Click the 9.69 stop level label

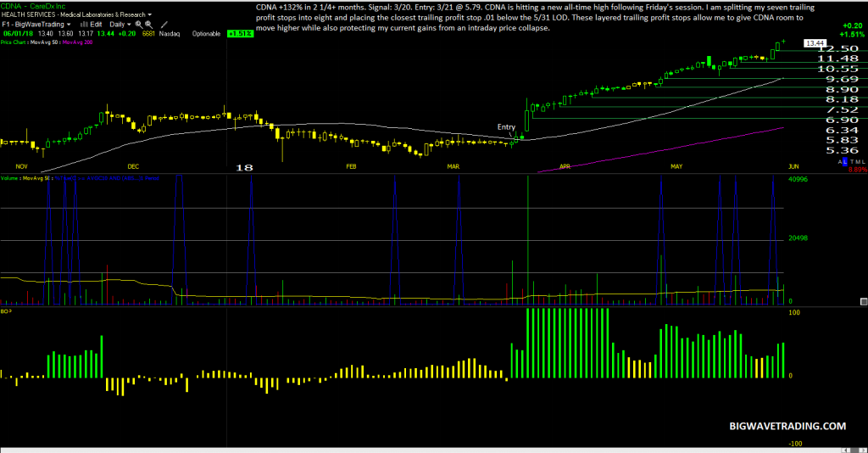[x=842, y=79]
